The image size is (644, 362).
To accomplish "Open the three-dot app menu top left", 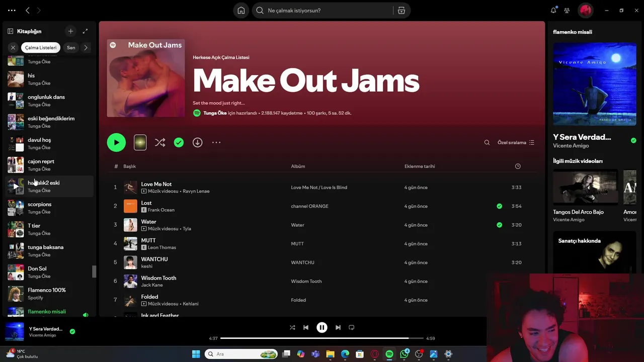I will coord(12,10).
